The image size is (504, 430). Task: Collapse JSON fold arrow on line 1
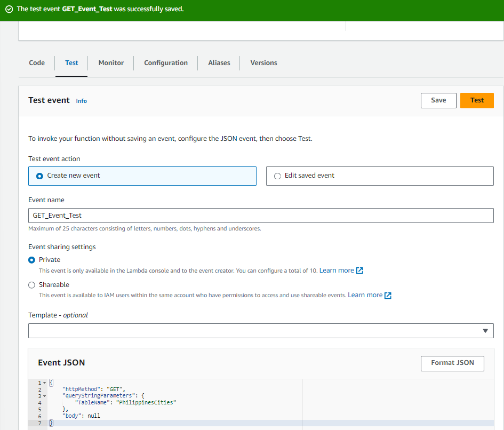(44, 383)
